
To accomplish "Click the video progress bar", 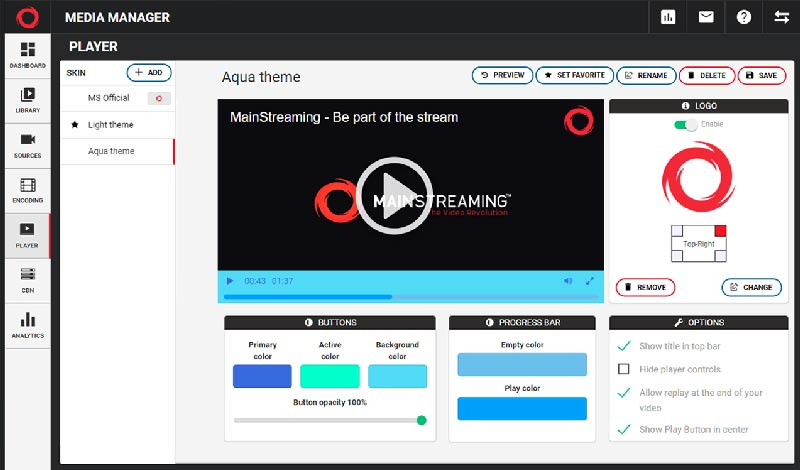I will pos(410,296).
